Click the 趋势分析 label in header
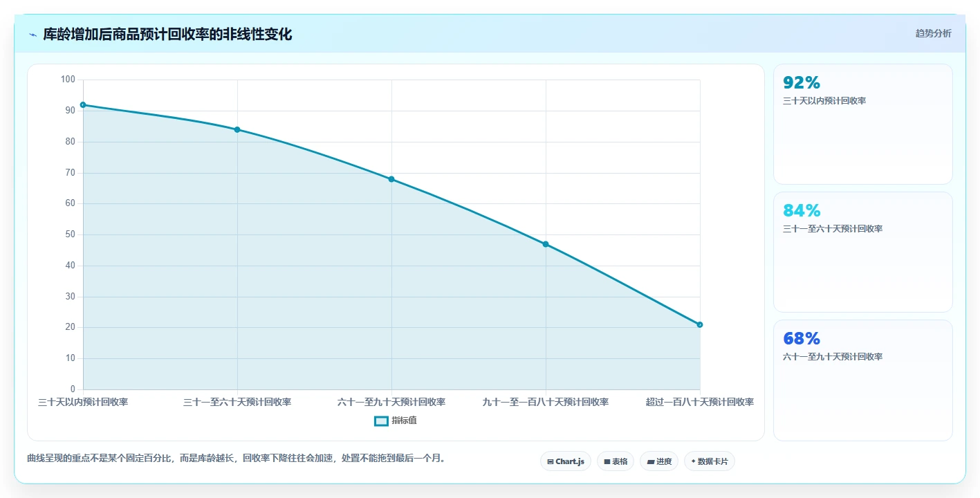980x498 pixels. click(933, 33)
